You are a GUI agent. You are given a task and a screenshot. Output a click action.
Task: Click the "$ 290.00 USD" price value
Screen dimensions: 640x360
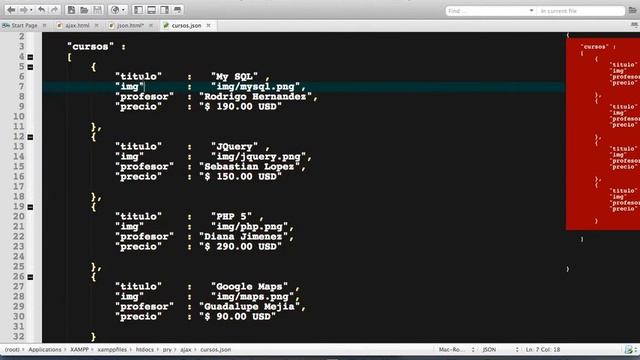pyautogui.click(x=240, y=247)
